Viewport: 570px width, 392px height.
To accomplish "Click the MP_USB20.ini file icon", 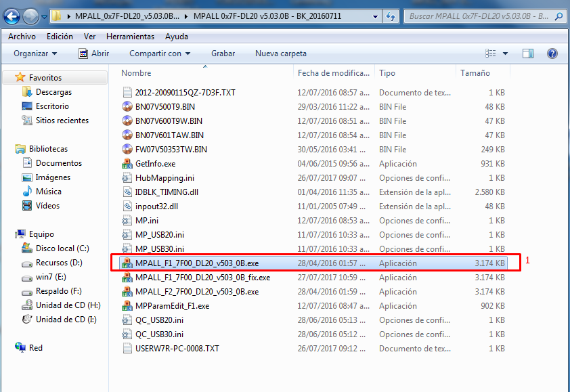I will 127,234.
